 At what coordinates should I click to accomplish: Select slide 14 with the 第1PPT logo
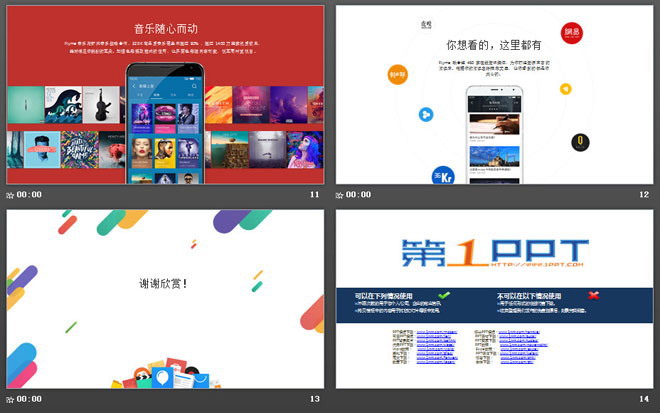(494, 299)
